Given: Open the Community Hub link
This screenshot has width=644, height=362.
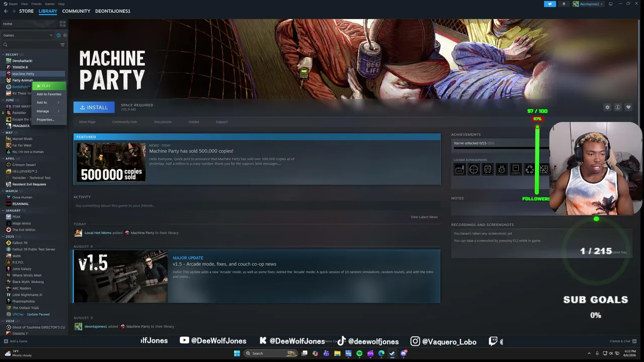Looking at the screenshot, I should [x=124, y=122].
